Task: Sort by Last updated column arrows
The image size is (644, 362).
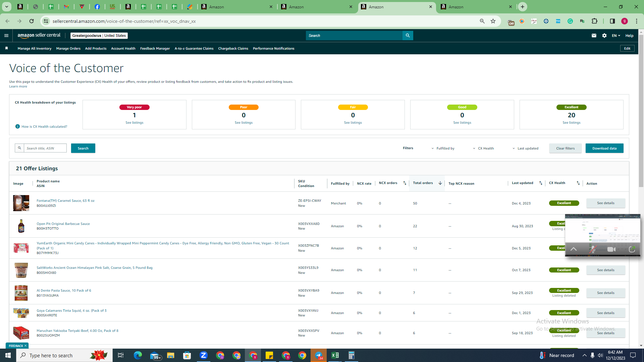Action: click(541, 183)
